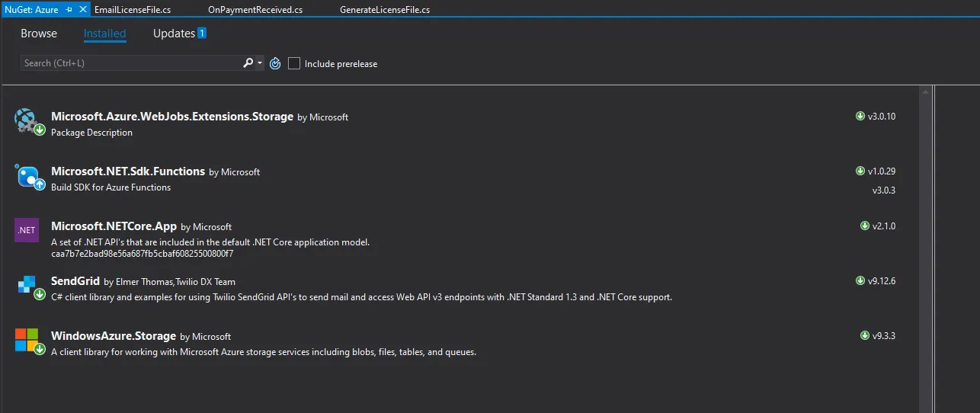Click the v3.0.10 version text
The image size is (980, 413).
tap(882, 117)
